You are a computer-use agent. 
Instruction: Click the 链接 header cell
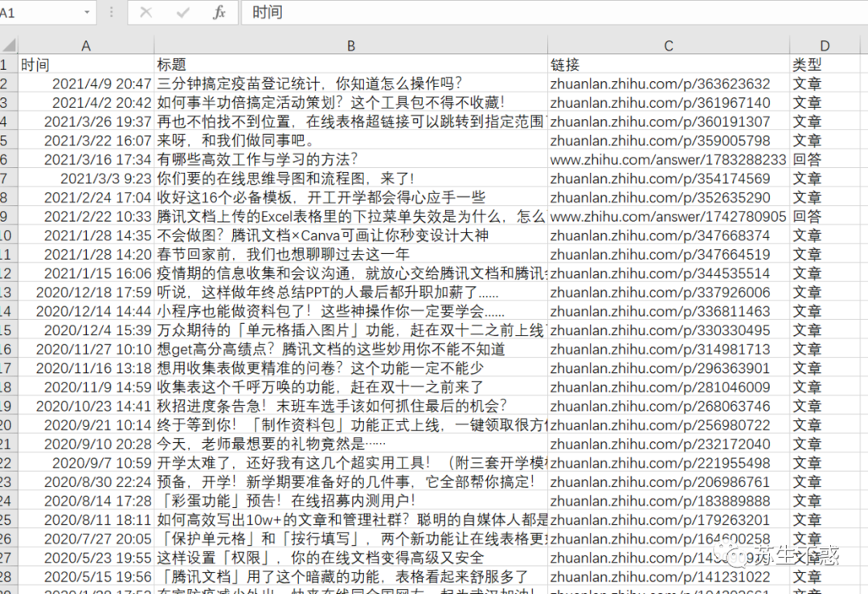[x=669, y=65]
